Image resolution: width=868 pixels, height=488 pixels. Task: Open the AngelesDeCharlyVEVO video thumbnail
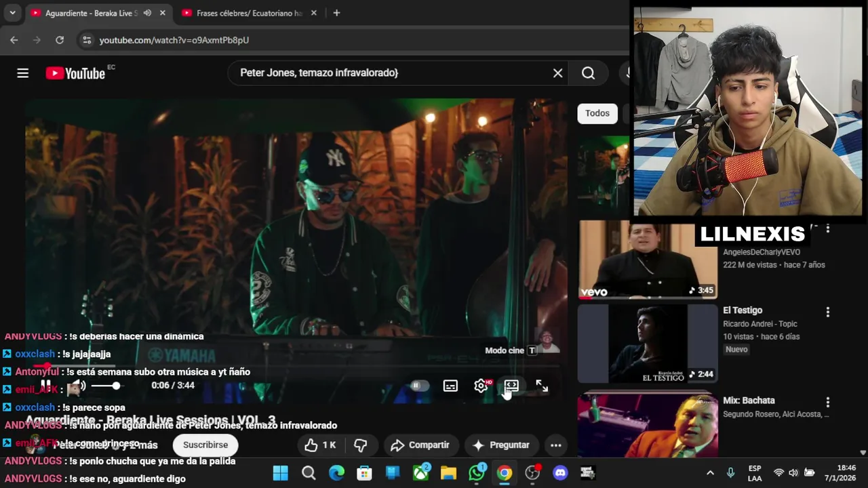point(648,260)
